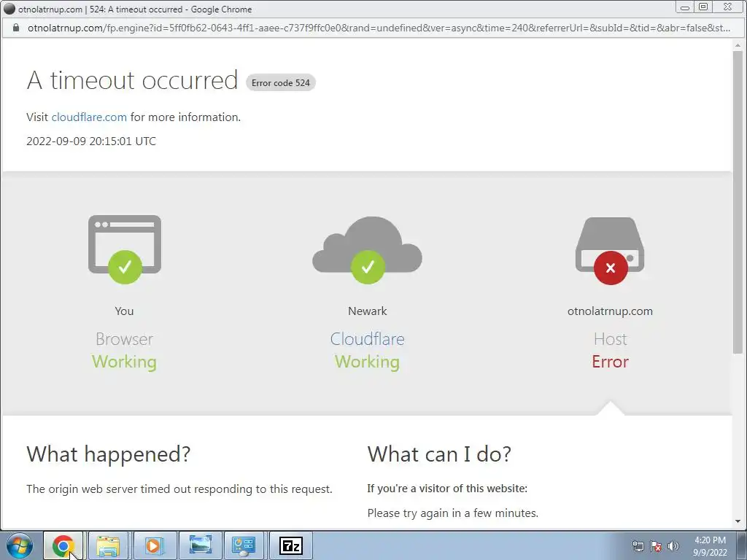This screenshot has width=747, height=560.
Task: Click 'Working' status under Cloudflare
Action: pyautogui.click(x=368, y=362)
